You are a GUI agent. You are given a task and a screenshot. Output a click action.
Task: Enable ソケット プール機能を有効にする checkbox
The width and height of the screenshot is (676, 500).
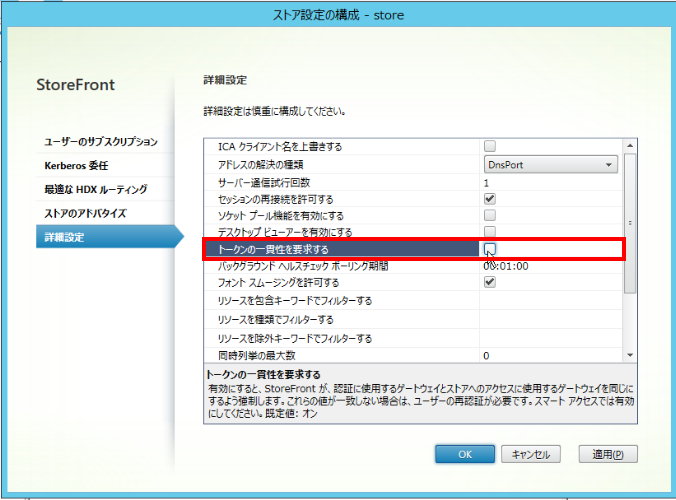pos(490,215)
